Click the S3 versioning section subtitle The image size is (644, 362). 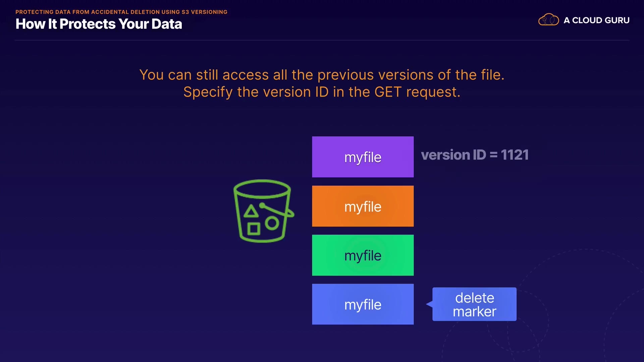click(121, 12)
